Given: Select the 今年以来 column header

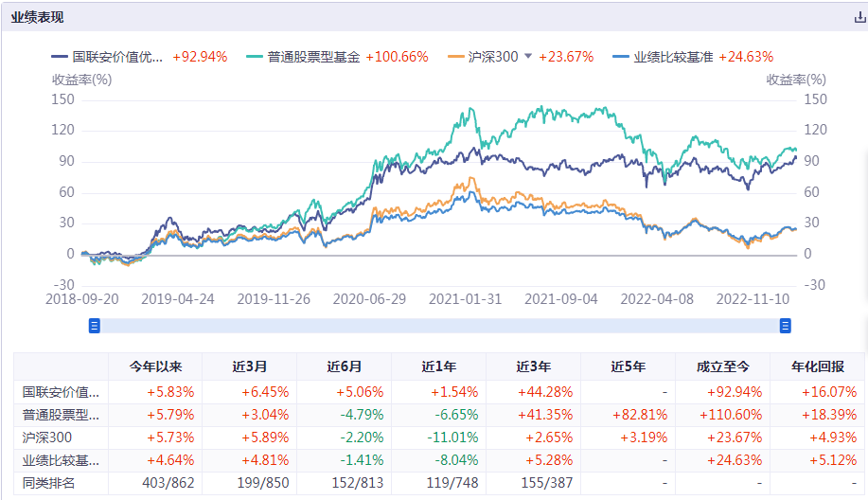Looking at the screenshot, I should pos(155,367).
